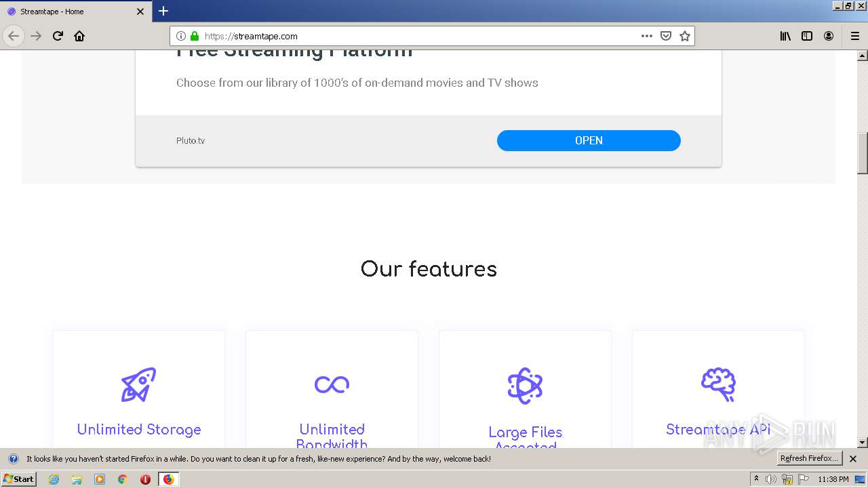
Task: Open Firefox account profile icon
Action: (x=829, y=36)
